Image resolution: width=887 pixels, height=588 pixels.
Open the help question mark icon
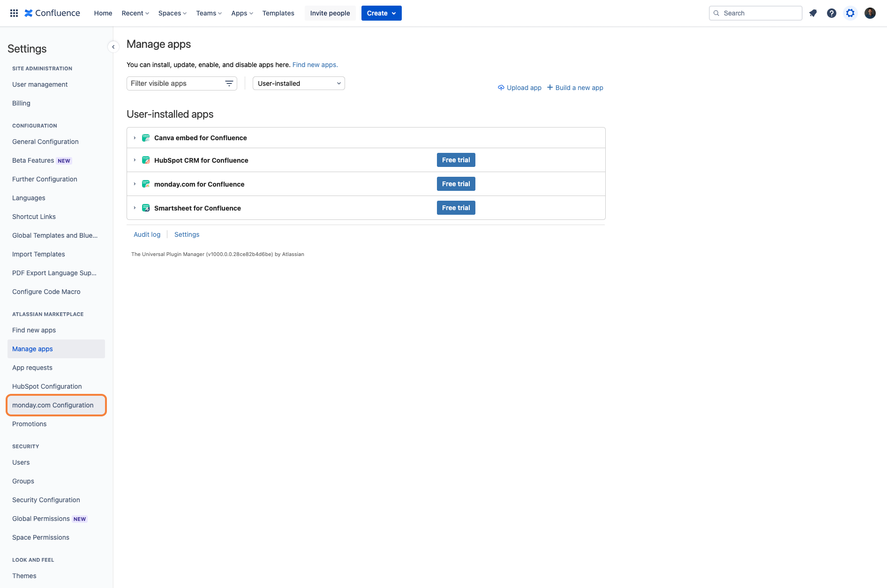click(x=832, y=13)
